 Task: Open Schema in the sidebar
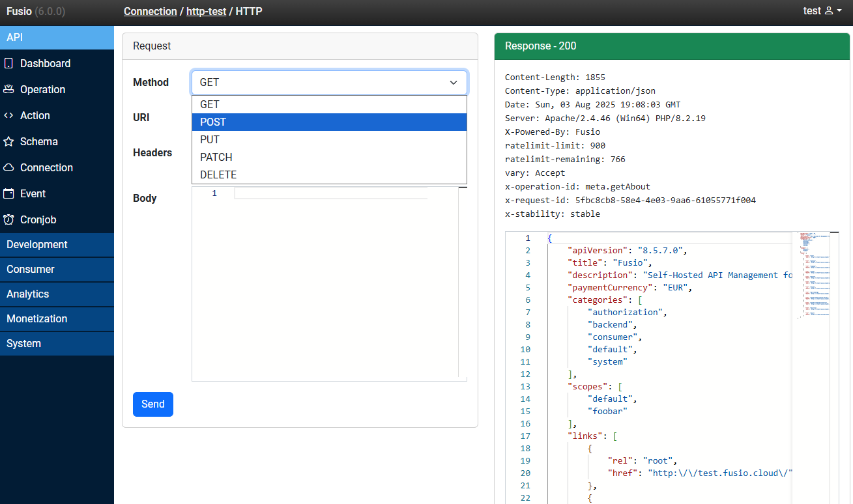(57, 141)
